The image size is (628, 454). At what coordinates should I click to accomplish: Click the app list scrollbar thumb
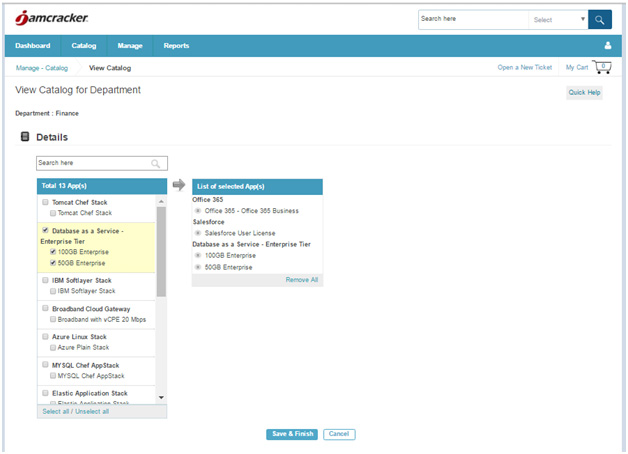coord(161,252)
